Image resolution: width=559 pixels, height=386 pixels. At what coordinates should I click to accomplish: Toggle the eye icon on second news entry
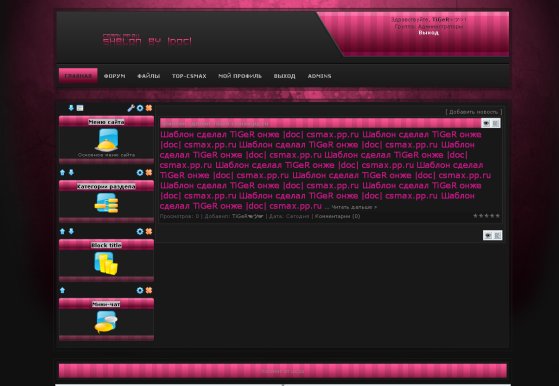coord(488,235)
